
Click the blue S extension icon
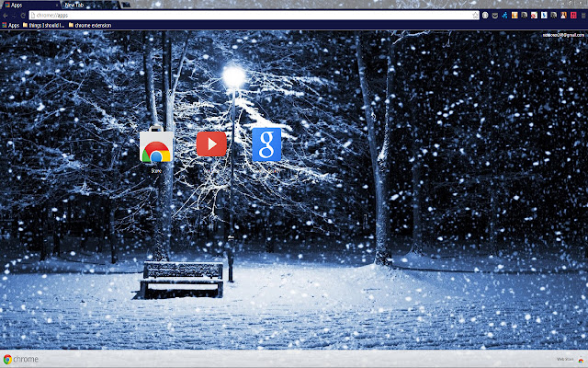coord(544,16)
